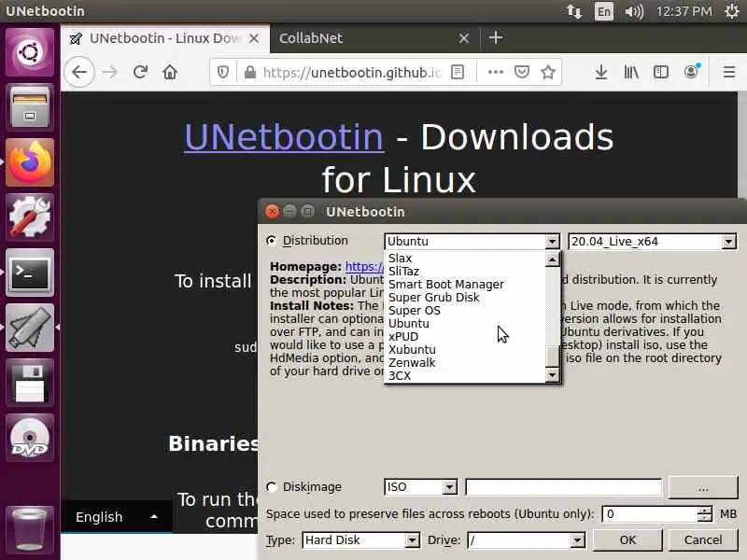Click the distribution list up scroll arrow
This screenshot has width=747, height=560.
[x=552, y=259]
